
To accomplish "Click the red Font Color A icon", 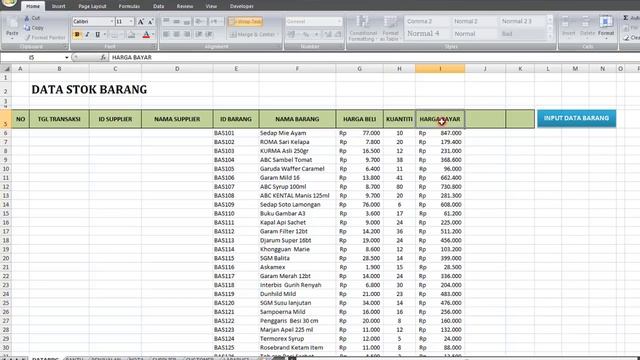I will coord(146,35).
